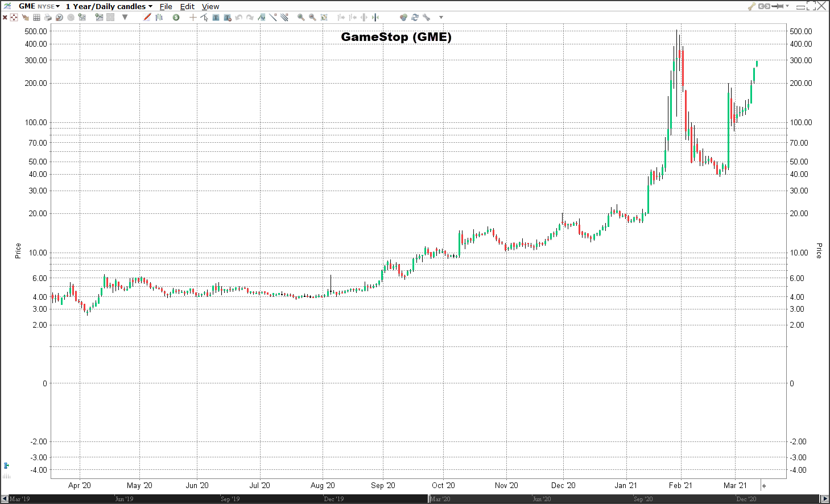The image size is (830, 504).
Task: Open the View menu
Action: click(x=210, y=6)
